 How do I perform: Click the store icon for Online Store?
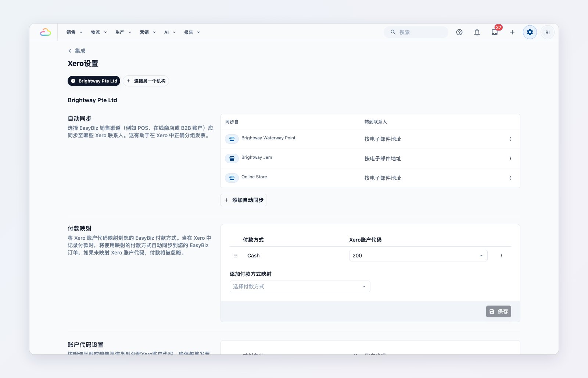coord(232,178)
